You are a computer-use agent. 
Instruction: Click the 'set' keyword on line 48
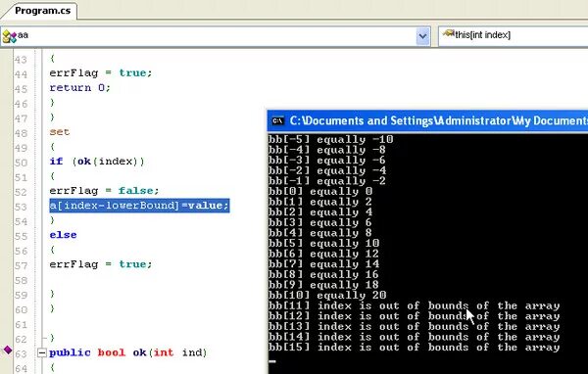[x=59, y=132]
